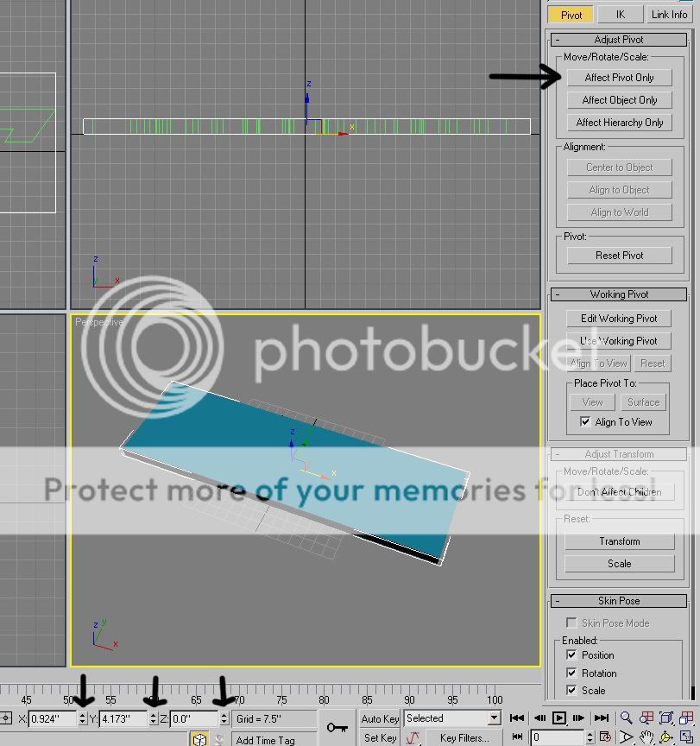Click the Use Working Pivot button

coord(619,341)
